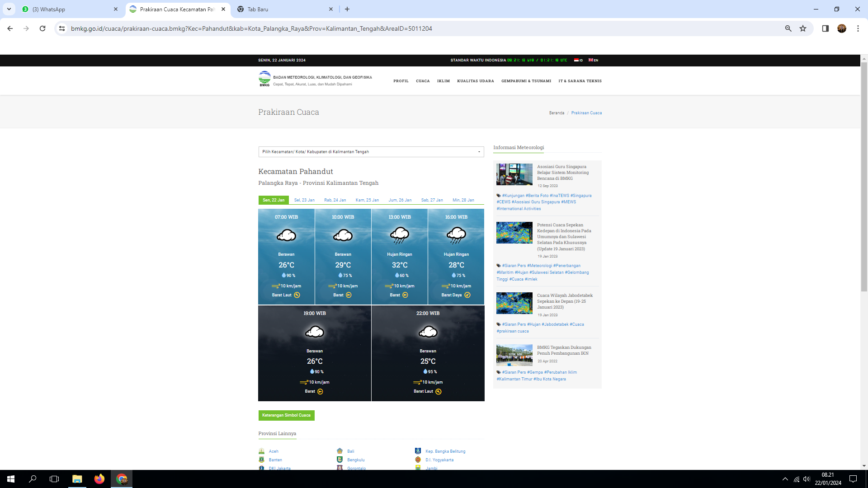Viewport: 868px width, 488px height.
Task: Open the GEMPABUMI & TSUNAMI menu
Action: click(x=526, y=81)
